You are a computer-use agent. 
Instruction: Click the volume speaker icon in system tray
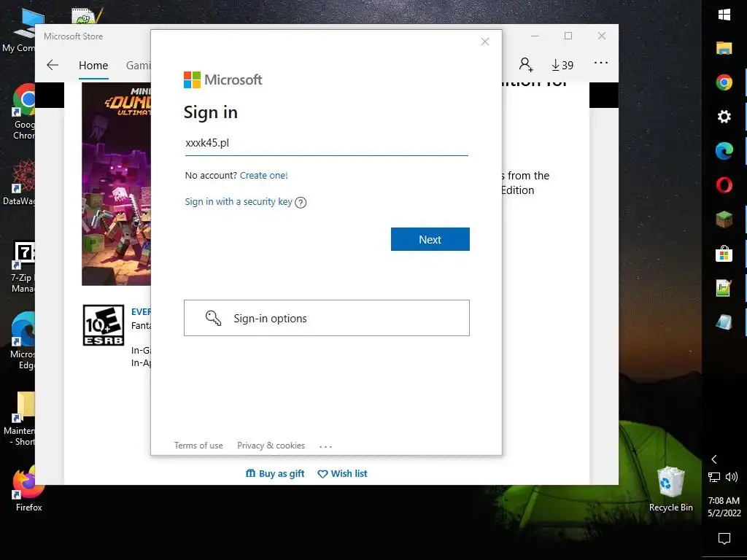pyautogui.click(x=731, y=477)
